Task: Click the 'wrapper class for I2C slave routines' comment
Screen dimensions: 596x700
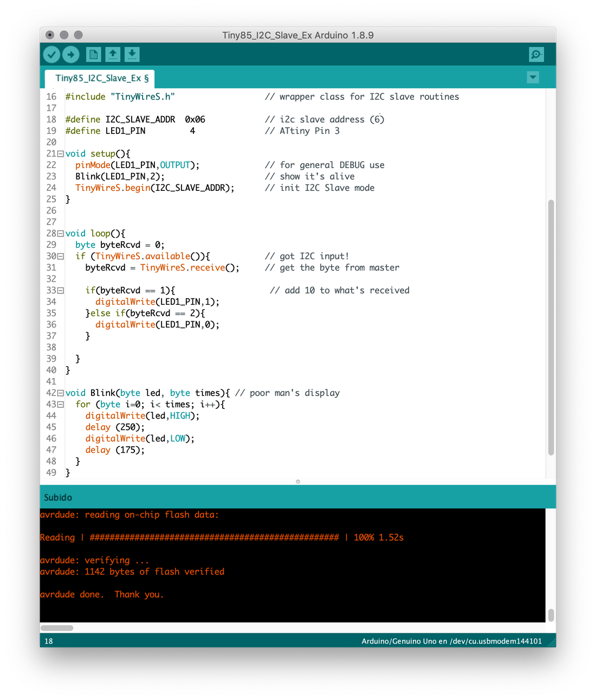Action: (x=362, y=97)
